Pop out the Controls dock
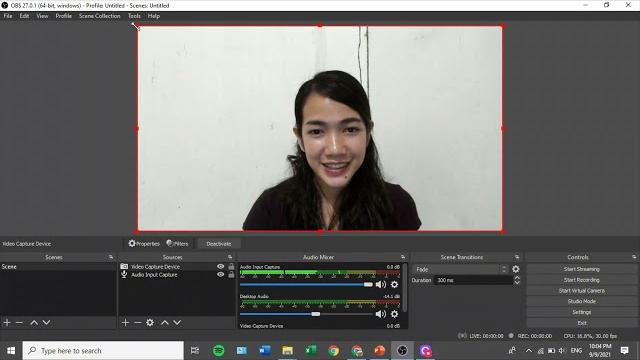 pyautogui.click(x=634, y=257)
